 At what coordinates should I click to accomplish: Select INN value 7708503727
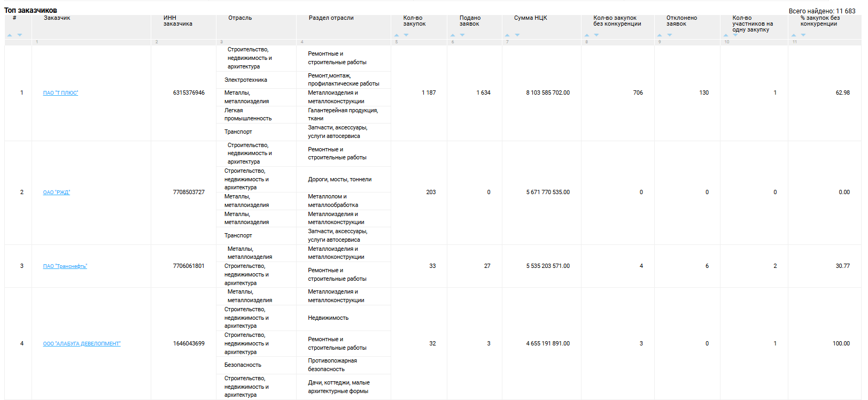click(x=189, y=193)
